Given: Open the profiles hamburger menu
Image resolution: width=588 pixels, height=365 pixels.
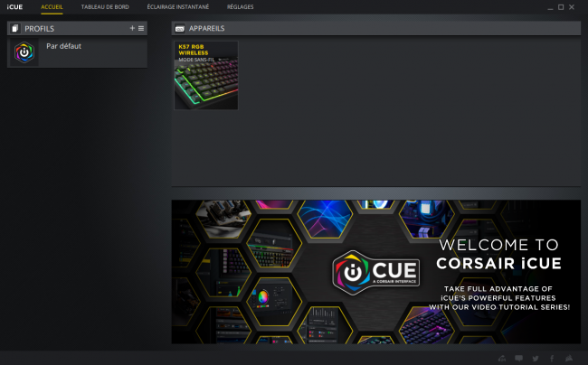Looking at the screenshot, I should click(x=141, y=28).
